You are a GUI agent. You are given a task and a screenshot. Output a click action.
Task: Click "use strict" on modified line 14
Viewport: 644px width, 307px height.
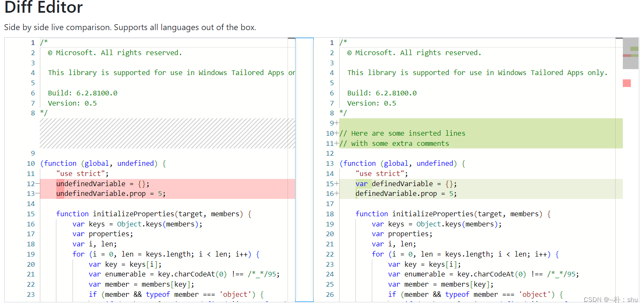[381, 173]
